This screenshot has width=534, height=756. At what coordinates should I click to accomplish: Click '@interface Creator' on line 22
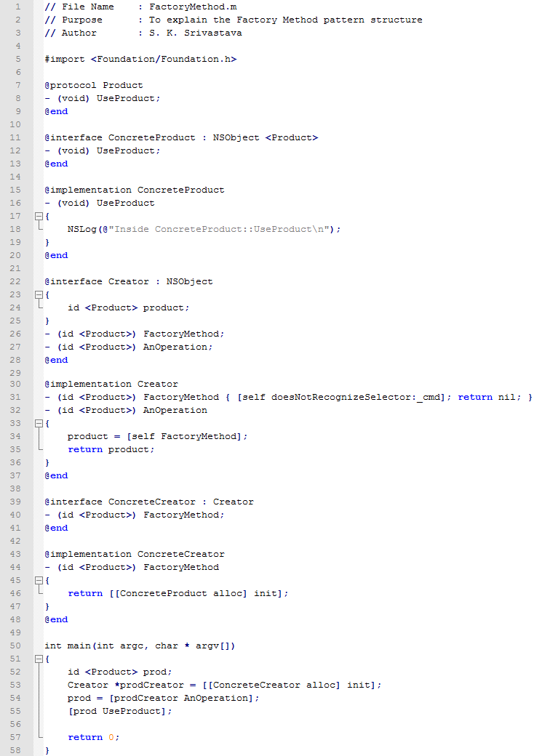[97, 281]
